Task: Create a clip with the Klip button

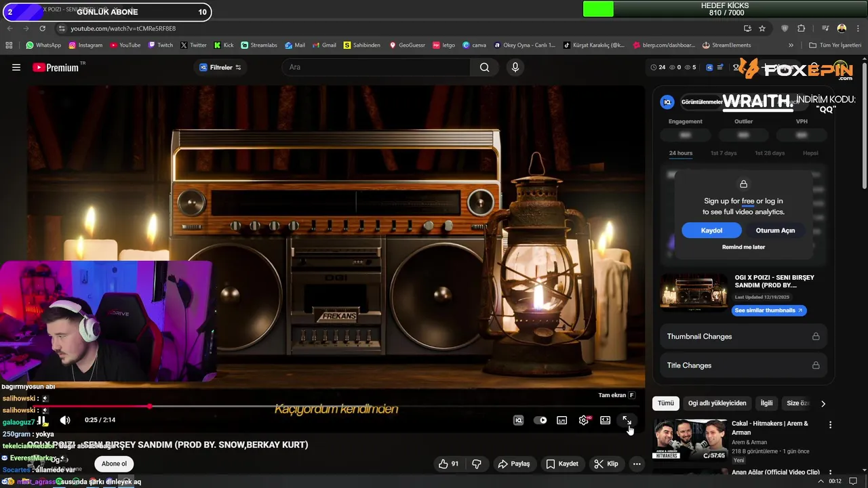Action: point(606,464)
